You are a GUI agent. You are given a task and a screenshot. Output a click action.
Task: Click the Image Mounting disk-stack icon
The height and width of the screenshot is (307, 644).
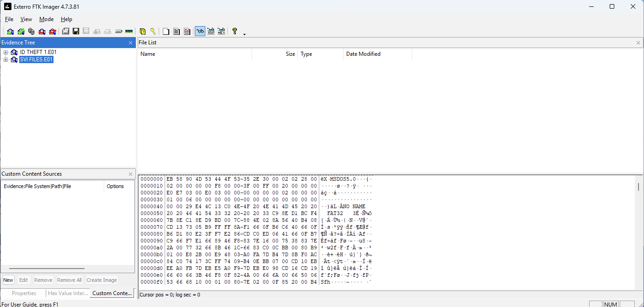tap(31, 32)
